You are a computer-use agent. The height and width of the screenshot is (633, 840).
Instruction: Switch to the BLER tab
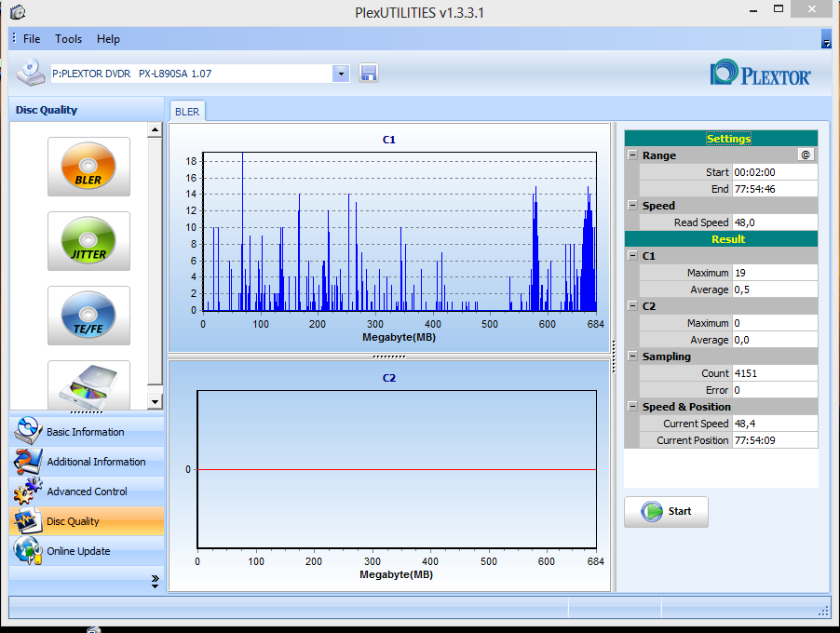tap(187, 112)
